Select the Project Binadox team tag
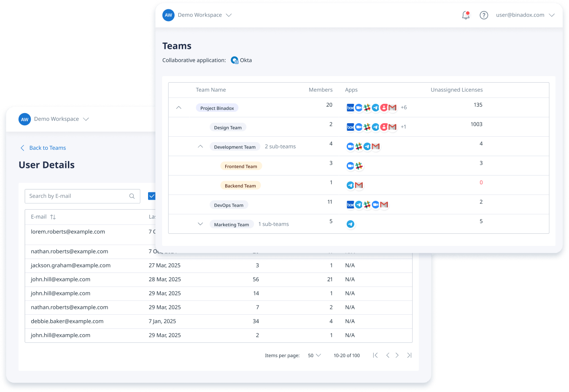 217,108
